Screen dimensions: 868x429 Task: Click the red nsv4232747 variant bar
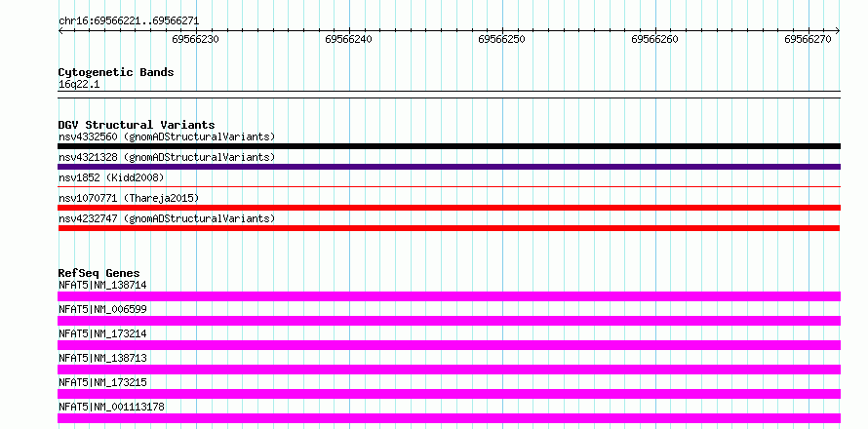click(x=449, y=228)
